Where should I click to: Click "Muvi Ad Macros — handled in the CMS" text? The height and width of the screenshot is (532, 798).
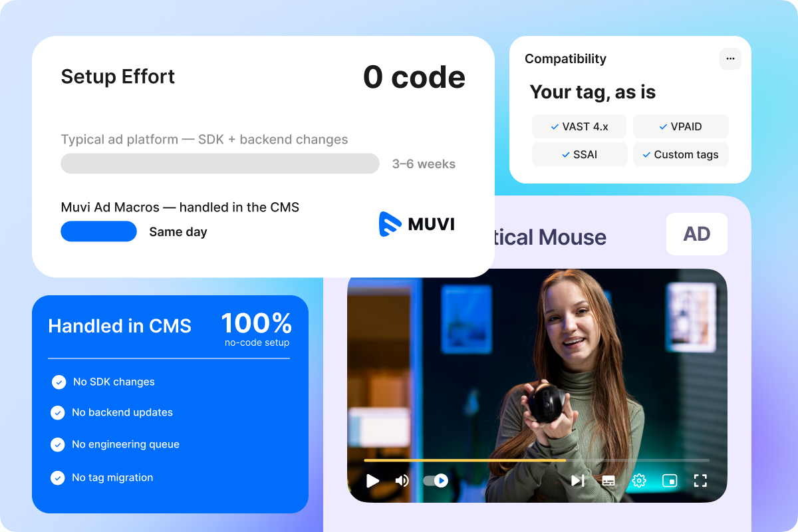click(180, 207)
